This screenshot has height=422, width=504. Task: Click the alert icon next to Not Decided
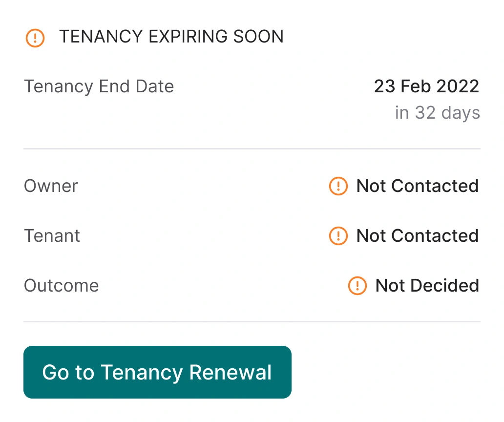pyautogui.click(x=357, y=286)
